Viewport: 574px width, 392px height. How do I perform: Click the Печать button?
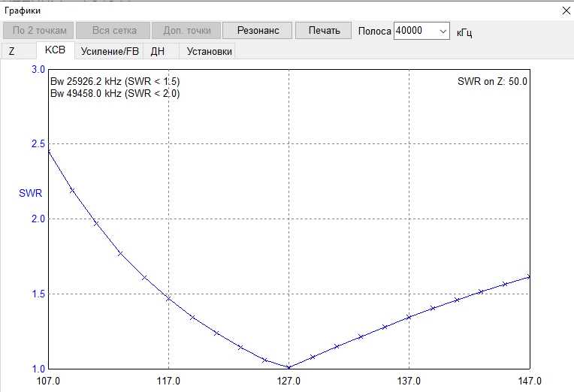(x=324, y=30)
